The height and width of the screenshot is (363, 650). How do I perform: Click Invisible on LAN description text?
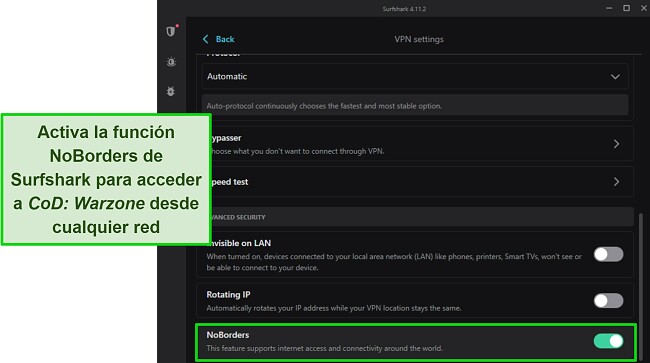(394, 262)
